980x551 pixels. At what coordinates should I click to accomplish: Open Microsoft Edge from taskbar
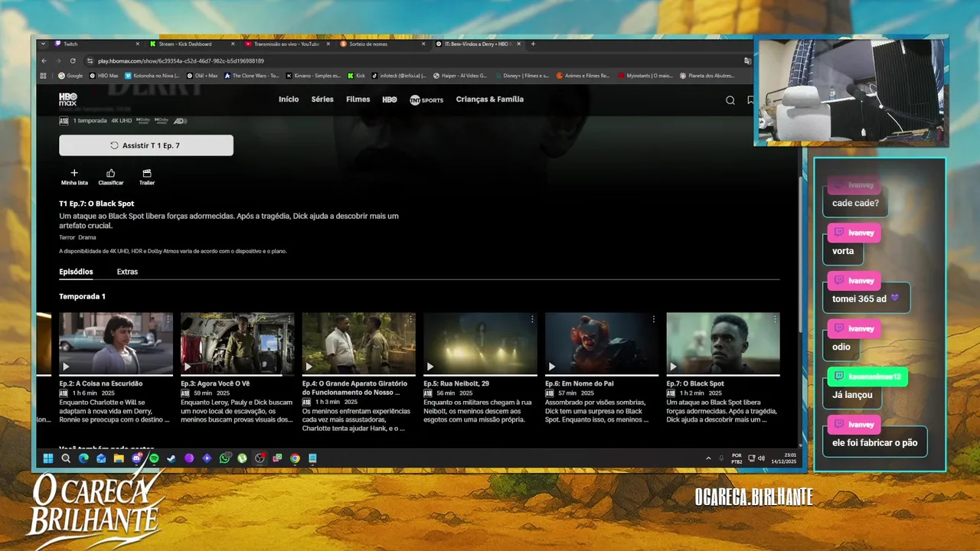pyautogui.click(x=83, y=458)
